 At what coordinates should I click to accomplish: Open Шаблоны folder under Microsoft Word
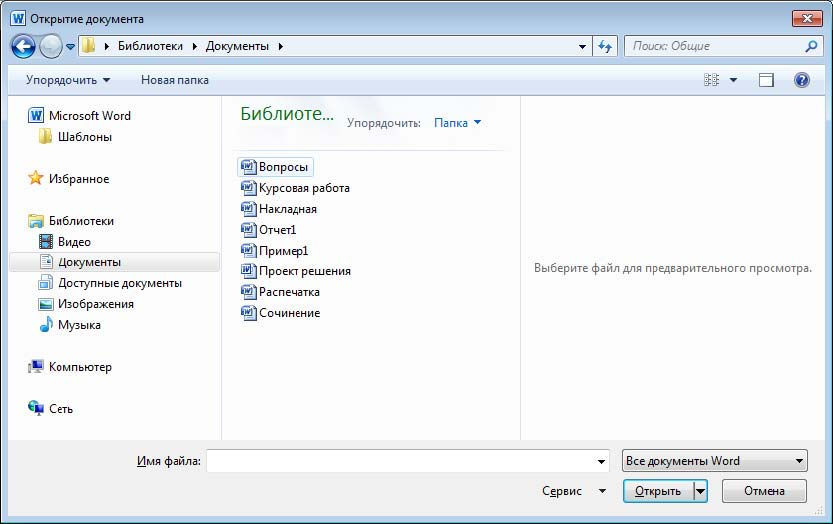[x=84, y=137]
